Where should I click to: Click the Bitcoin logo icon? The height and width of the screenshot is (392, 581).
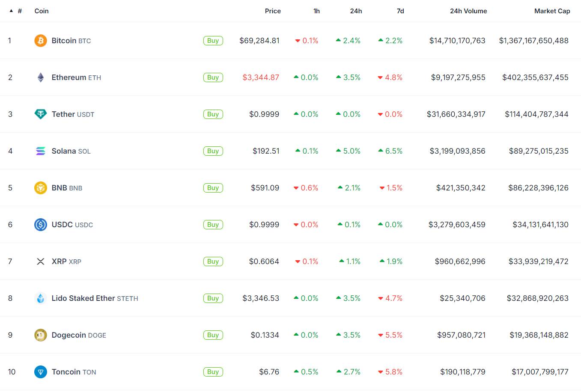tap(41, 41)
